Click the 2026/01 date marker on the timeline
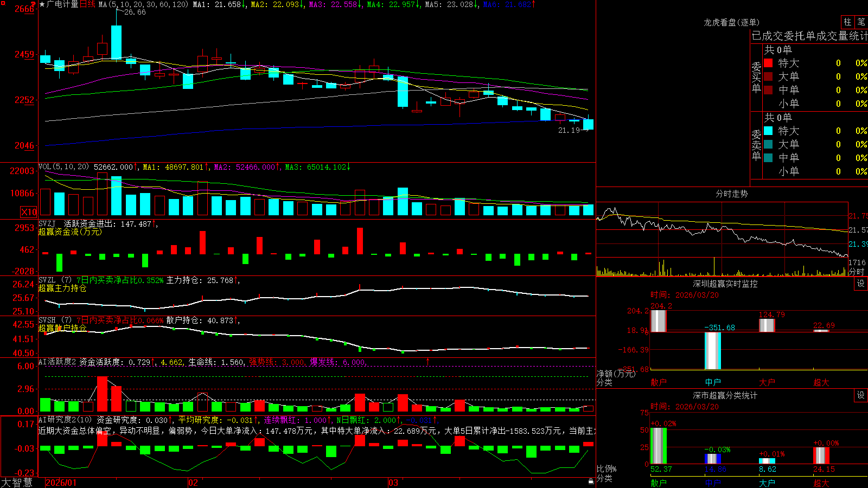Screen dimensions: 868x488 [61, 483]
